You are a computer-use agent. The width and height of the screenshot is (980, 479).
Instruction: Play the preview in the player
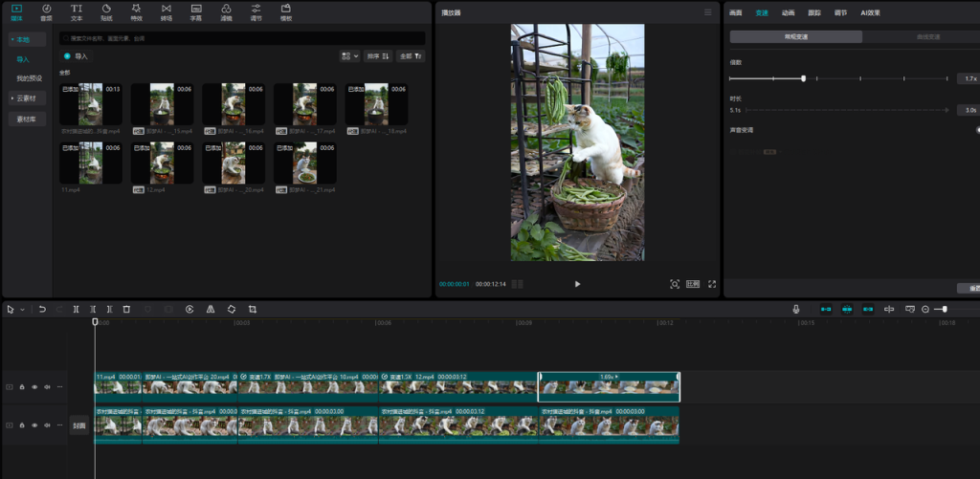pos(577,284)
